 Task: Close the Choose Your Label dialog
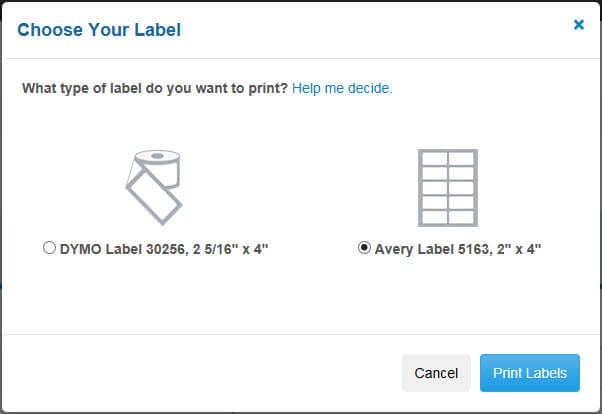578,25
